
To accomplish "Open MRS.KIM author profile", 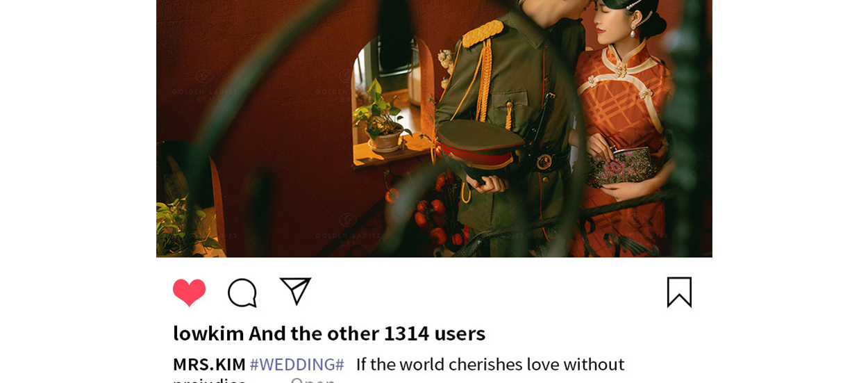I will click(x=209, y=364).
